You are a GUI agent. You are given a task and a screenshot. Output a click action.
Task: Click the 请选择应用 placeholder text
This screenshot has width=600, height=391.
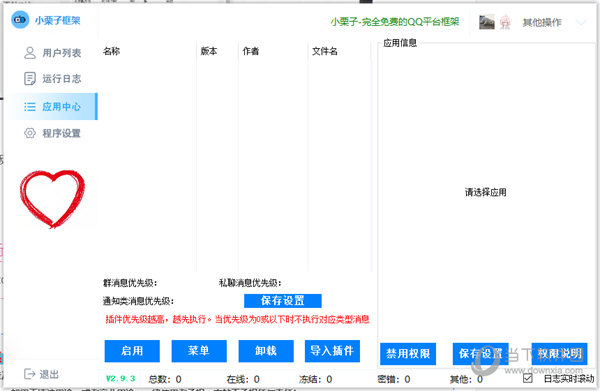pos(486,192)
